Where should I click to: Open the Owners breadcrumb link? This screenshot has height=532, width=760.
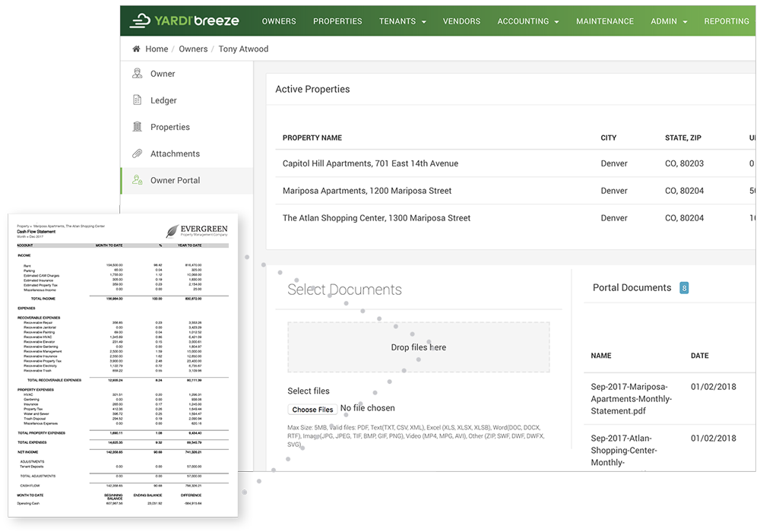tap(193, 49)
